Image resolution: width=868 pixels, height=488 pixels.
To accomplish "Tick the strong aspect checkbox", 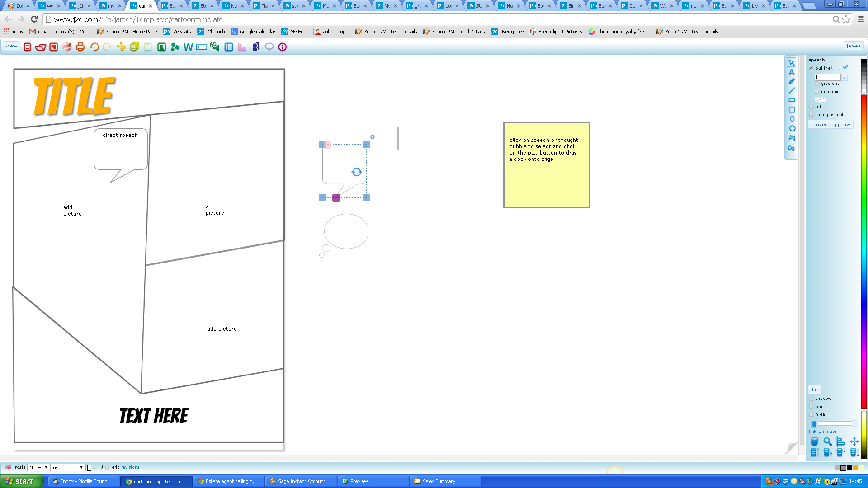I will (x=811, y=115).
